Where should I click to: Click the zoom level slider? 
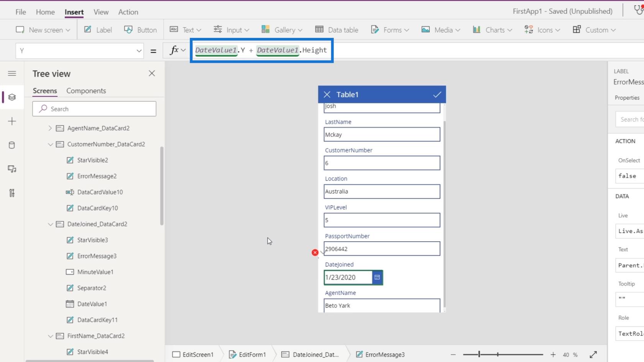pyautogui.click(x=503, y=355)
